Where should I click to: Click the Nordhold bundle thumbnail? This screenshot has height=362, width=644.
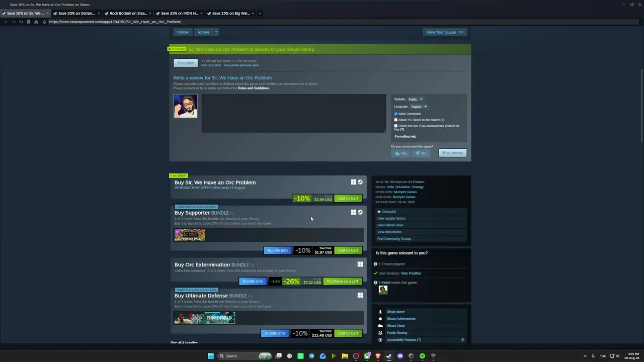220,318
